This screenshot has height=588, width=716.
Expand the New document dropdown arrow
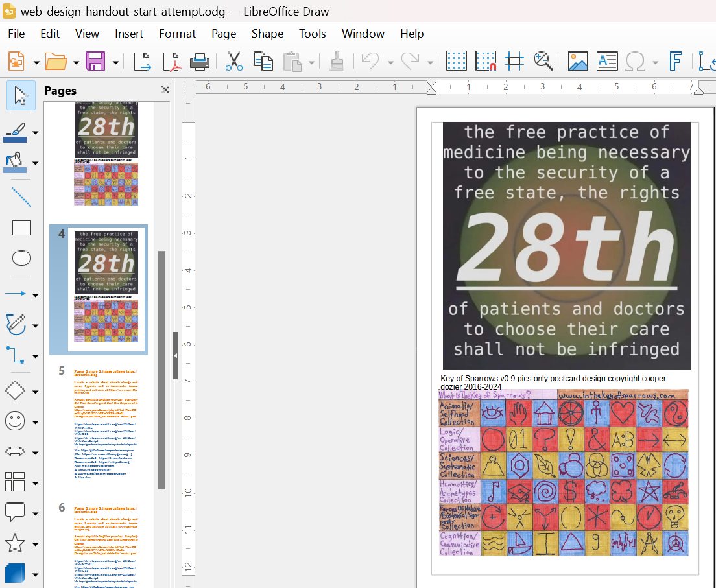[x=36, y=62]
